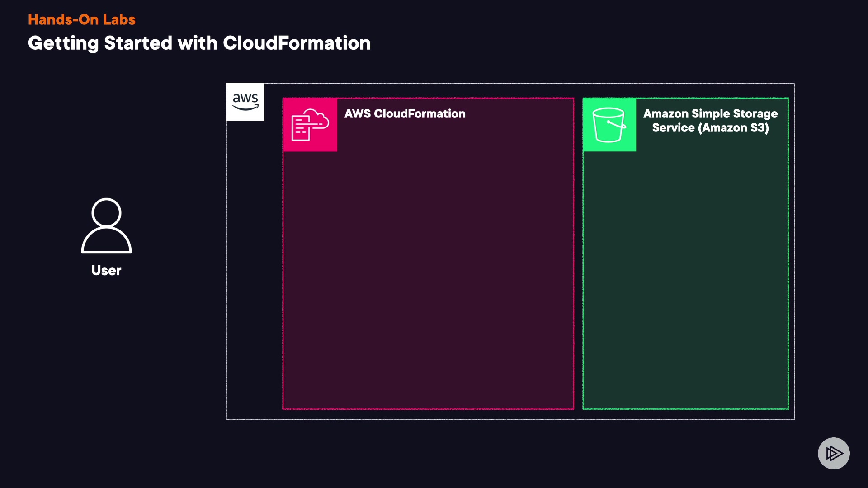The width and height of the screenshot is (868, 488).
Task: Click the bottom edge of the CloudFormation panel
Action: [x=428, y=409]
